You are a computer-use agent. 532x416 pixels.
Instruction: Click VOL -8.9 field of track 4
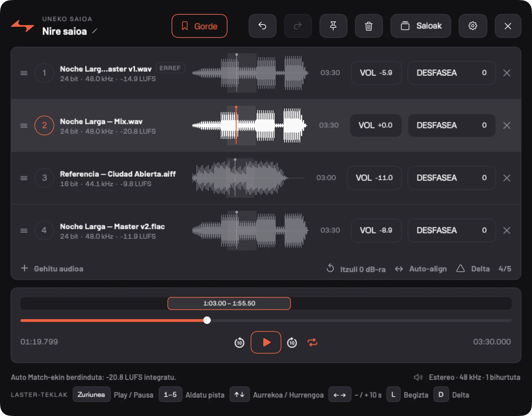376,231
